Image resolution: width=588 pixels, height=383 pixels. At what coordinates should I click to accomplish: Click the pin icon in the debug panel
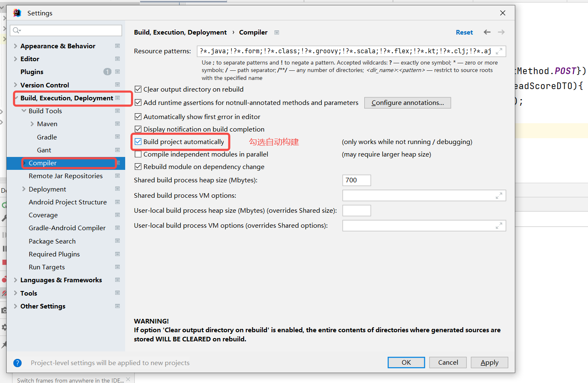(x=3, y=344)
